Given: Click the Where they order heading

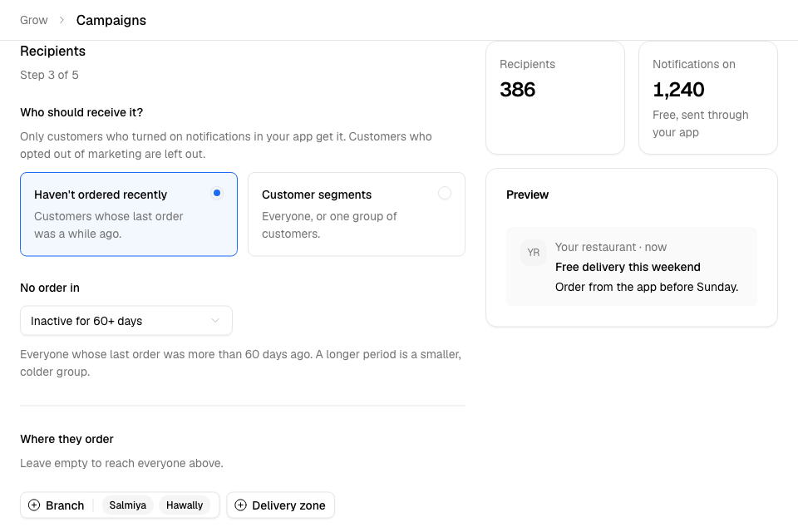Looking at the screenshot, I should click(x=66, y=439).
